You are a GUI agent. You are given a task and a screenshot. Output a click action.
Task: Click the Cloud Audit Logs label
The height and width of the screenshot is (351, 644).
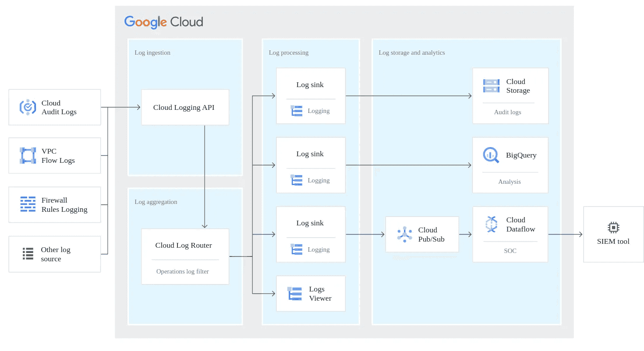(59, 107)
